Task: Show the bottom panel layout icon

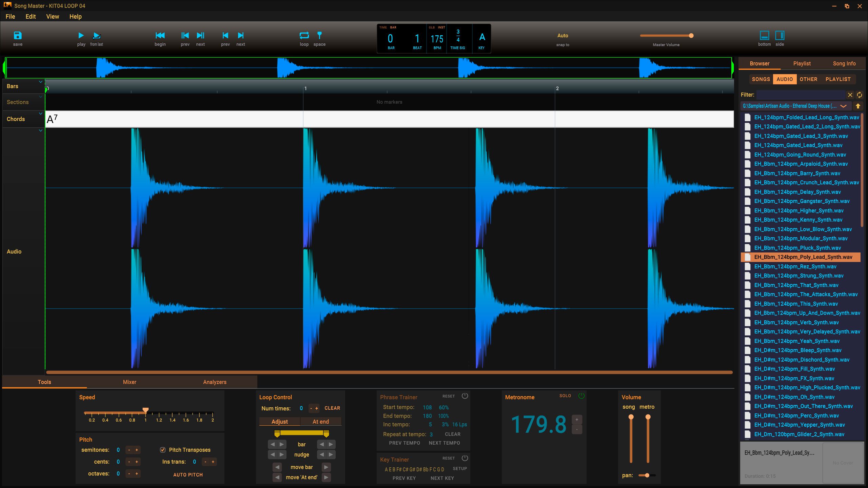Action: tap(764, 35)
